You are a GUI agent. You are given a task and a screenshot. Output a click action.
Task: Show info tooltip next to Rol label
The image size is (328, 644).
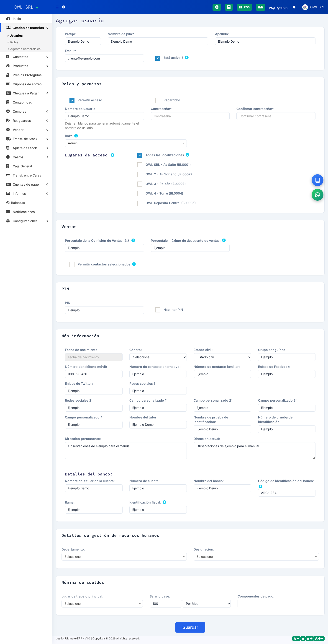[x=76, y=135]
